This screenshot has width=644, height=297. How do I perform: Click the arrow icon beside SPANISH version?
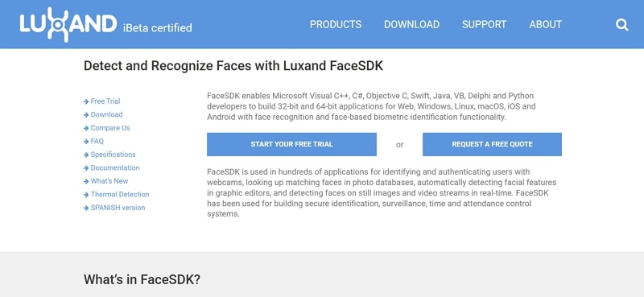86,208
